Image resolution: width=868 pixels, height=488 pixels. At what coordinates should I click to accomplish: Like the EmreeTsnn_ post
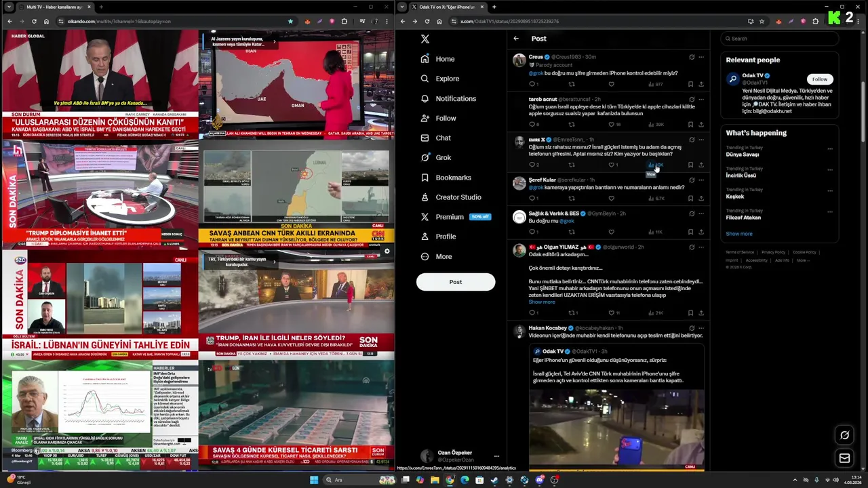(x=611, y=165)
